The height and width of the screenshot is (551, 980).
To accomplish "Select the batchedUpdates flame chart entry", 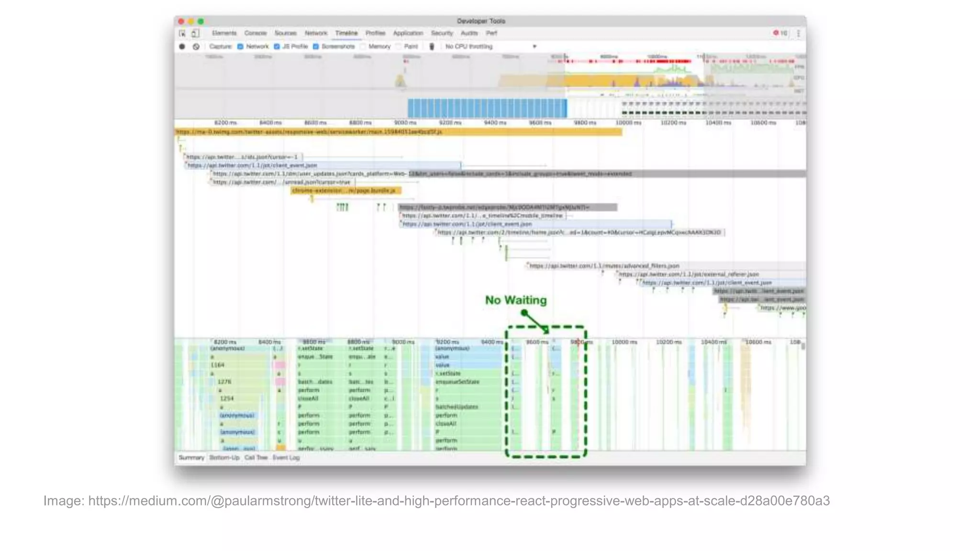I will [x=457, y=407].
